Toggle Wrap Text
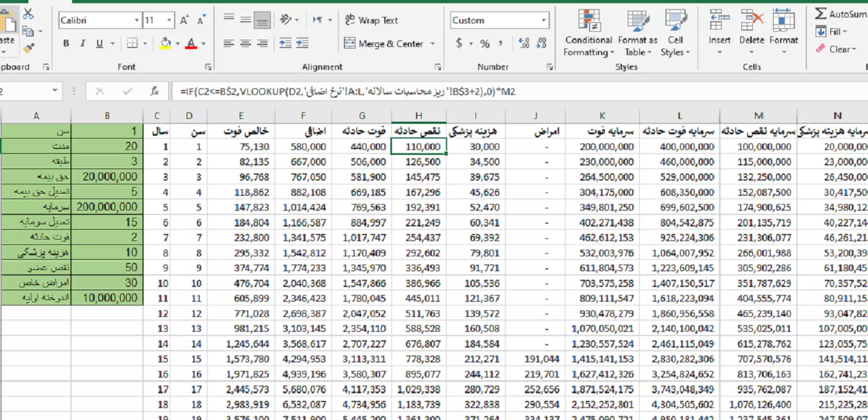 point(372,20)
